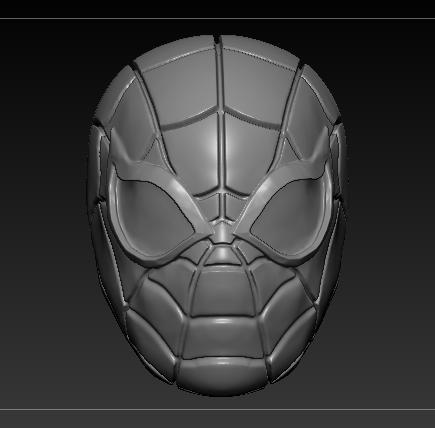This screenshot has width=435, height=428.
Task: Click the nose bridge of the sculpted mask
Action: point(222,231)
